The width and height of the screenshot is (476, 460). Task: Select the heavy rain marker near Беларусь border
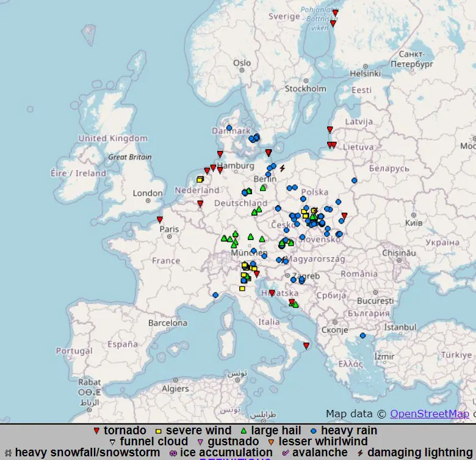click(x=355, y=180)
